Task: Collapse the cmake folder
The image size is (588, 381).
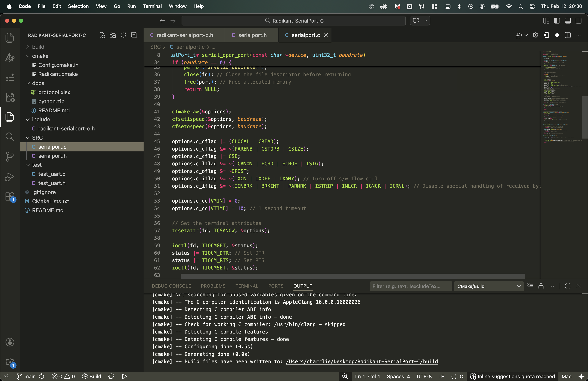Action: point(81,56)
